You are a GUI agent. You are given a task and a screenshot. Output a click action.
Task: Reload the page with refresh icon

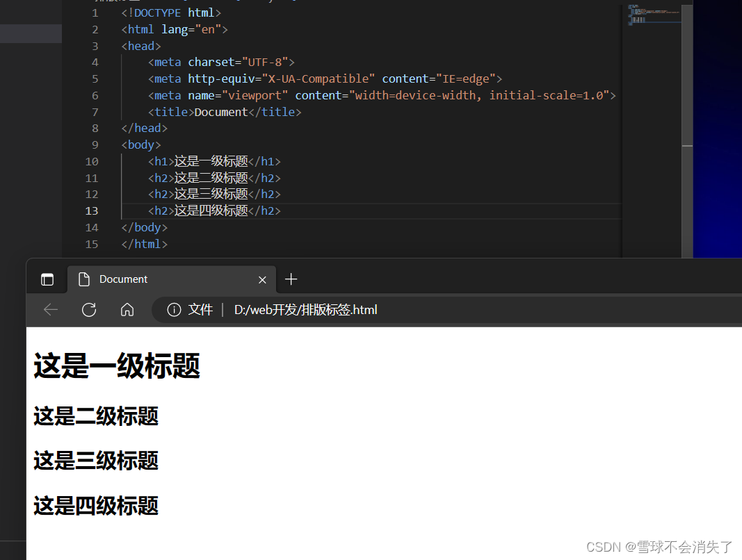pos(89,310)
